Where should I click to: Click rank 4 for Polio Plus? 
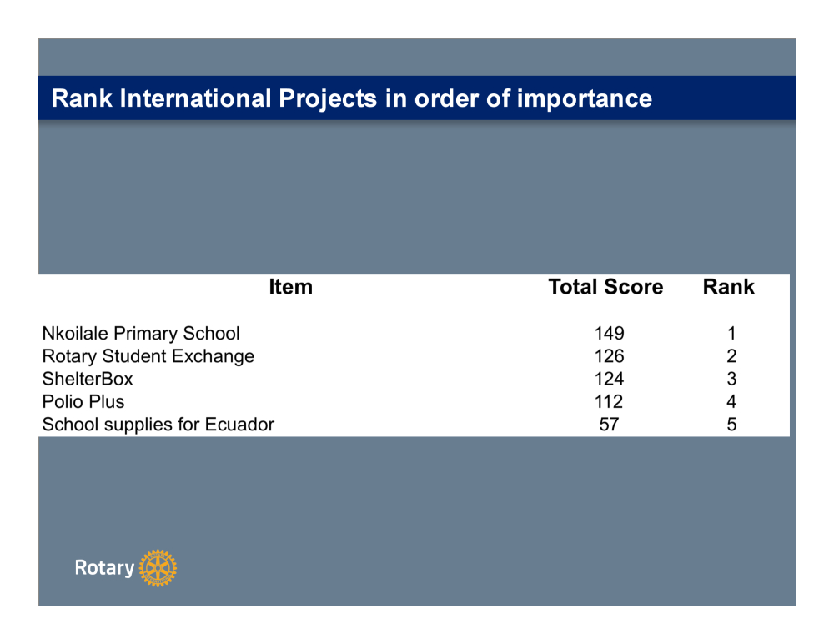pyautogui.click(x=731, y=401)
